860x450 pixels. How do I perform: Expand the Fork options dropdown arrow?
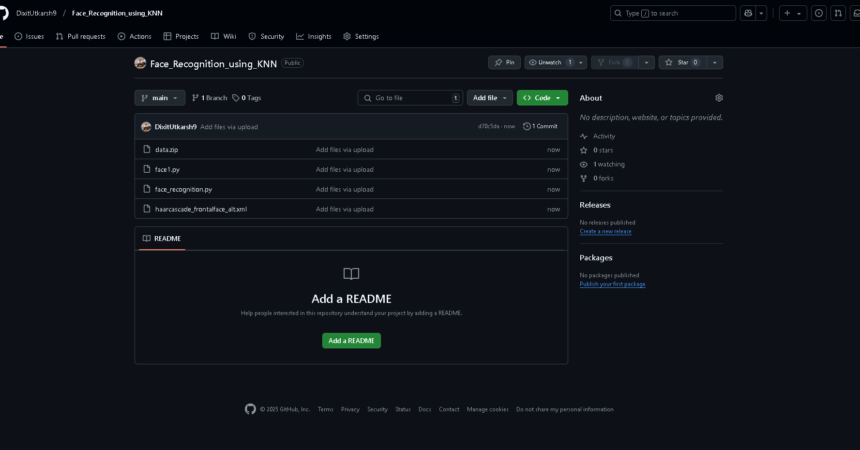(646, 63)
